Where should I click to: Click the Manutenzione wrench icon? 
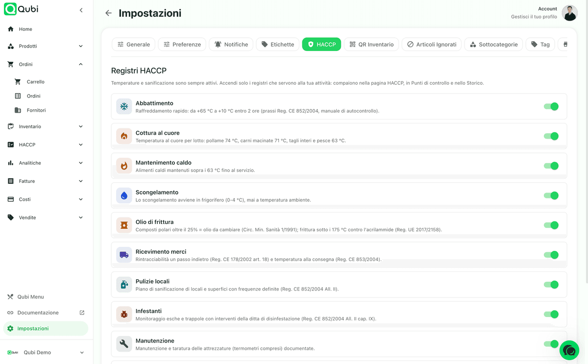coord(124,344)
